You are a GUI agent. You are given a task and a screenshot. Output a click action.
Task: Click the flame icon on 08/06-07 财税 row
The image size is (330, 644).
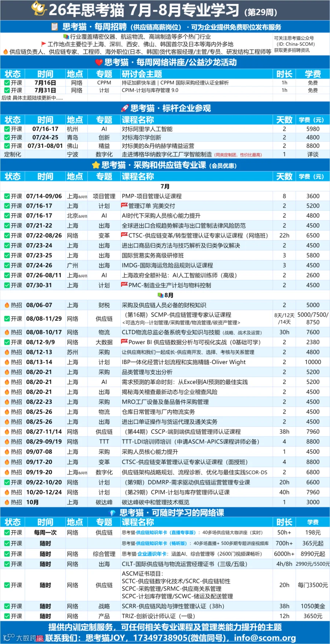7,305
